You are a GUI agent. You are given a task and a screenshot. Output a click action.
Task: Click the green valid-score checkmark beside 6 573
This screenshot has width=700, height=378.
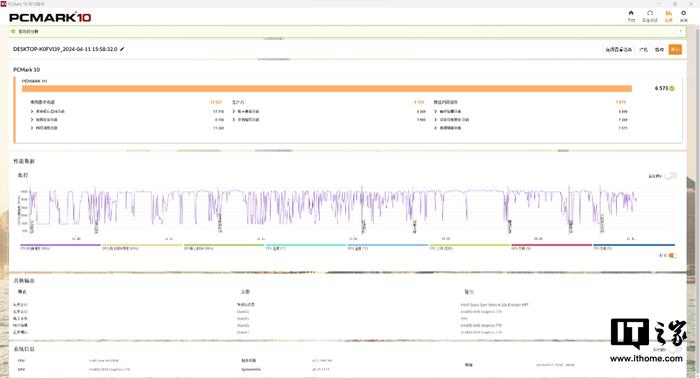(x=672, y=88)
